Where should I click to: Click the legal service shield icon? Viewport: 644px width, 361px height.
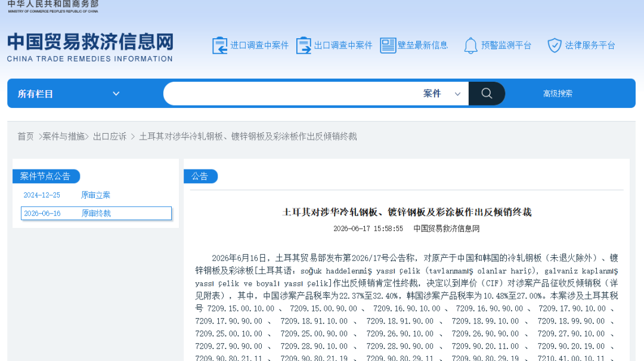(555, 45)
